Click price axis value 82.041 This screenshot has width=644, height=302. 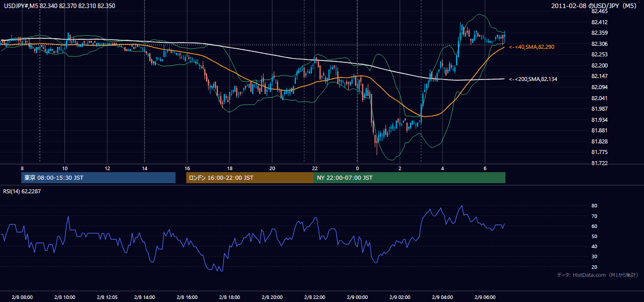coord(600,98)
